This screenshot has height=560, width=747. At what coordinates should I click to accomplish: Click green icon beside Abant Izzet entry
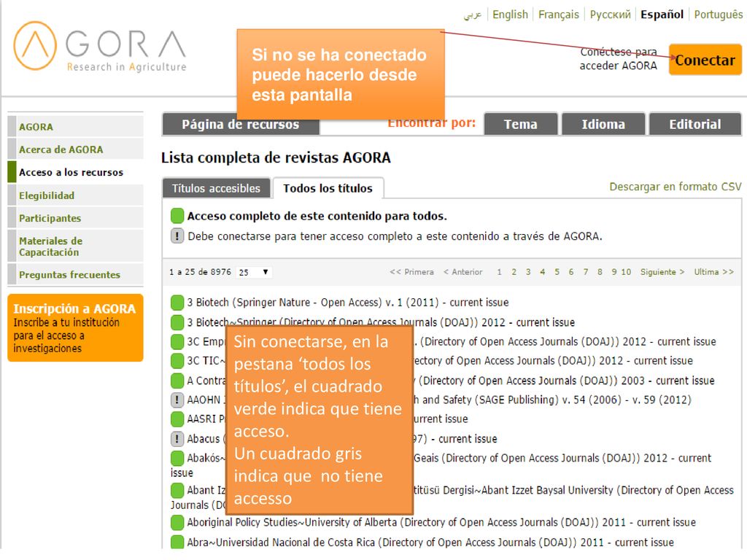[x=177, y=490]
